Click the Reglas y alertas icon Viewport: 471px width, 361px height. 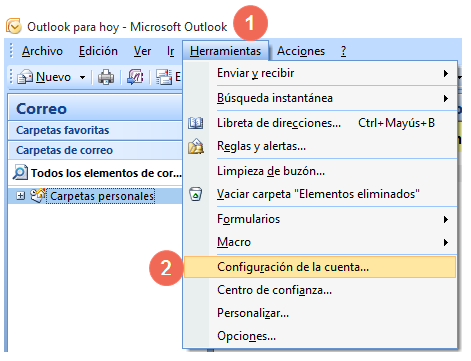pyautogui.click(x=196, y=146)
